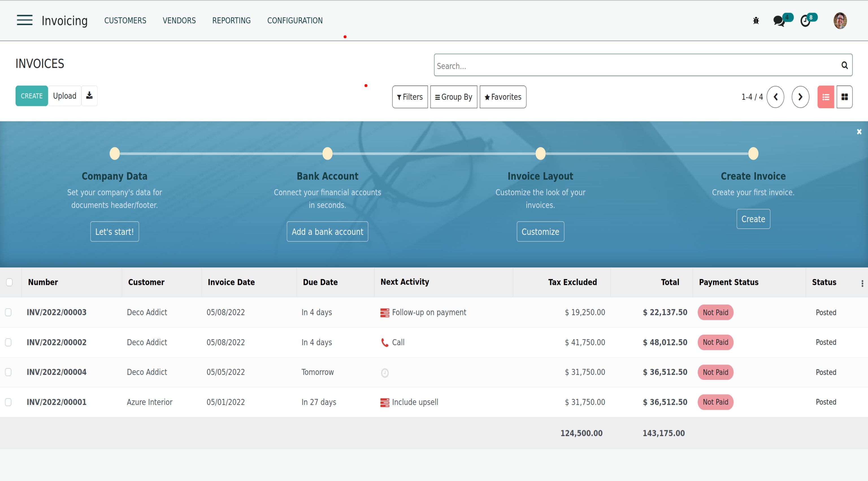Expand the Filters dropdown

click(410, 97)
